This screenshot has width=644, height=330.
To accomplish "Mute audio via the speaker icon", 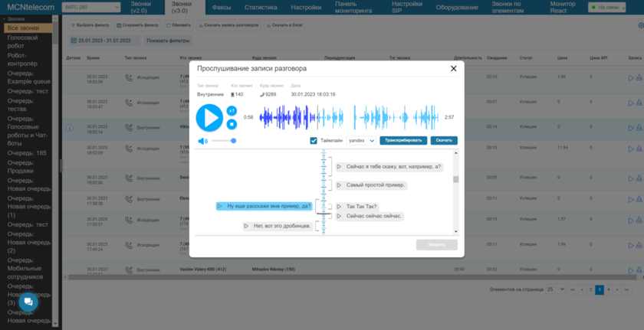I will click(202, 141).
